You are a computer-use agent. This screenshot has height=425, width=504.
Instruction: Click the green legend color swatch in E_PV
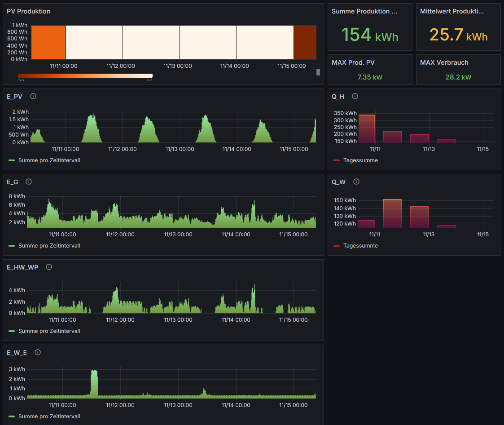pyautogui.click(x=12, y=160)
